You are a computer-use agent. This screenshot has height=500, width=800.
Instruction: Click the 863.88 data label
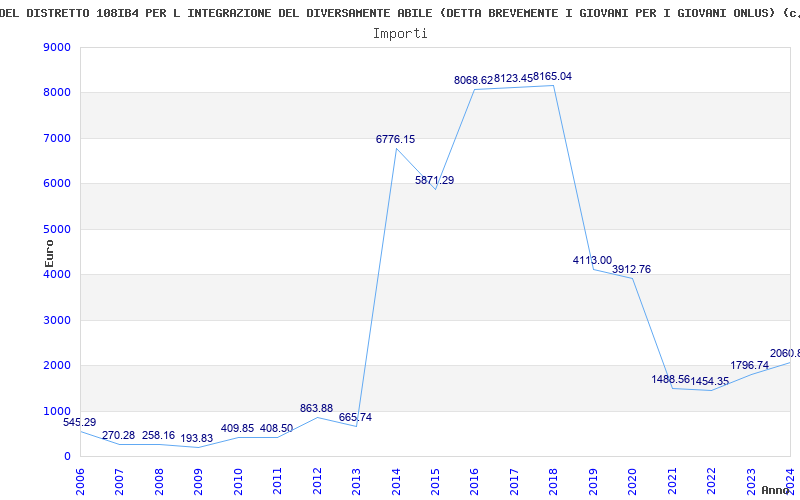point(316,408)
